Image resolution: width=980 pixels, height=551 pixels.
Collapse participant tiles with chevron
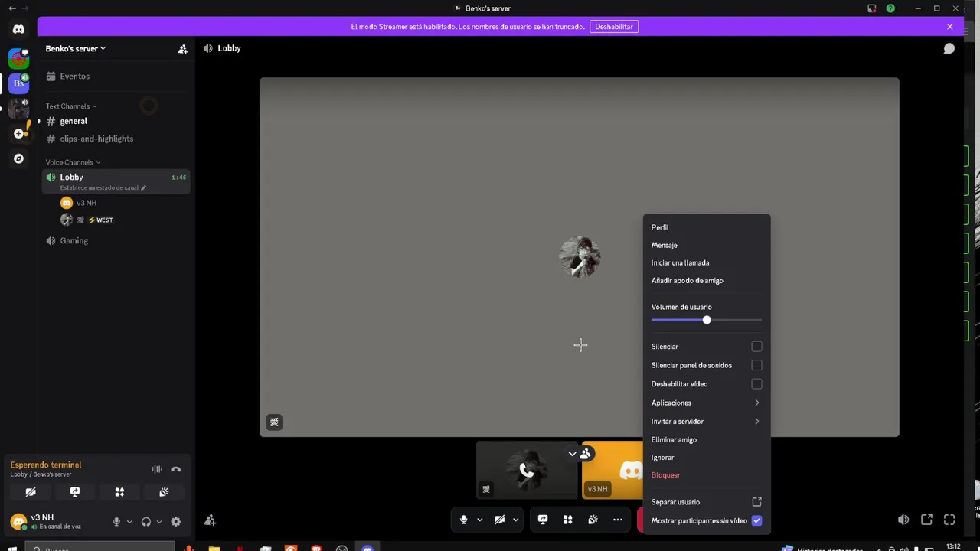[x=572, y=454]
